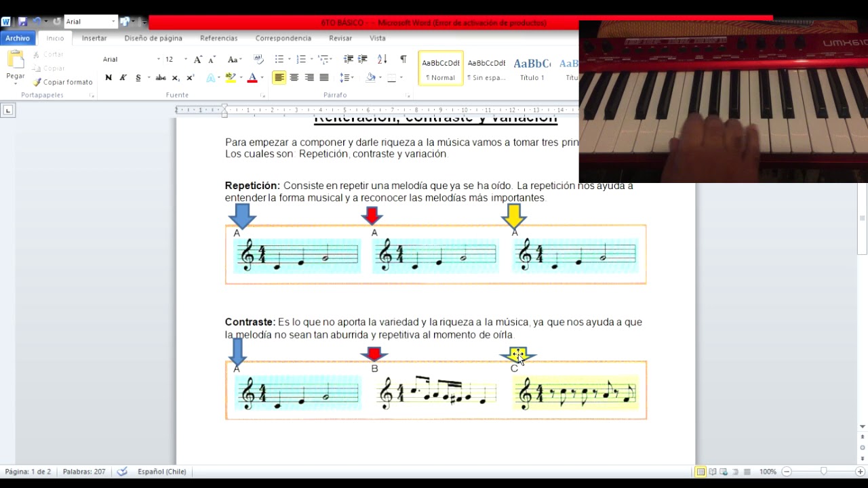Open the Vista ribbon tab
This screenshot has height=488, width=868.
[x=378, y=39]
